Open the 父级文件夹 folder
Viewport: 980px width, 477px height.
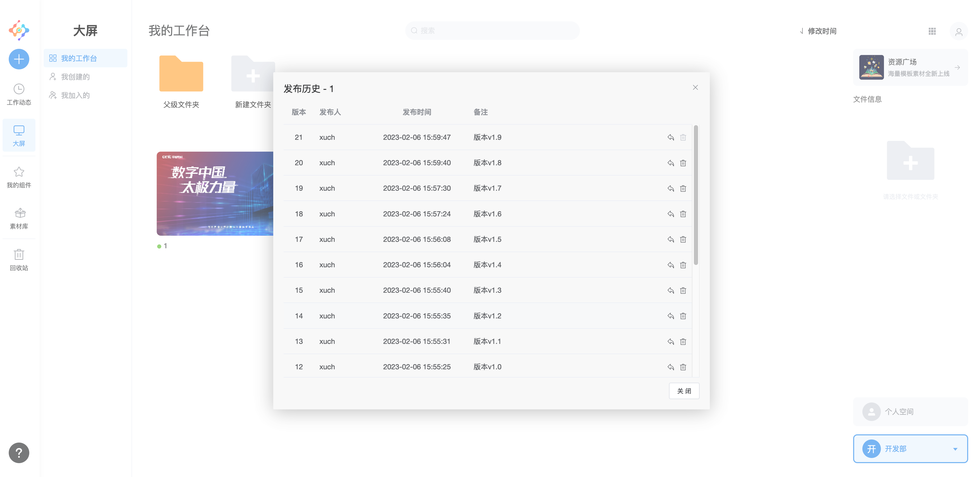pos(181,82)
